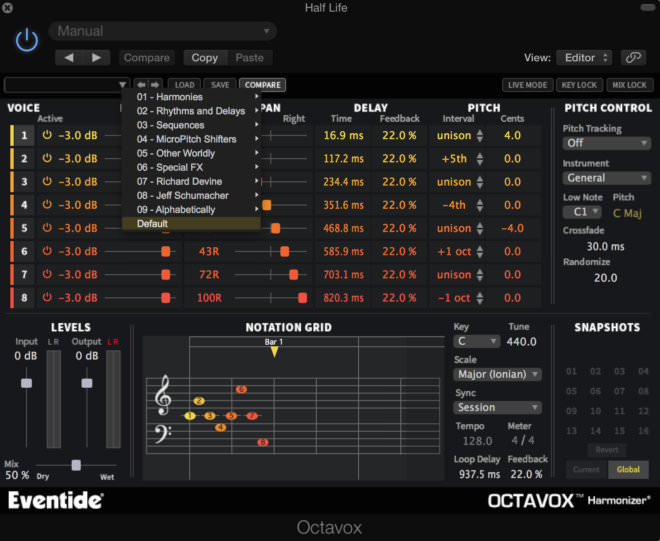This screenshot has width=660, height=541.
Task: Step voice 2 pitch interval +5th arrows
Action: 480,159
